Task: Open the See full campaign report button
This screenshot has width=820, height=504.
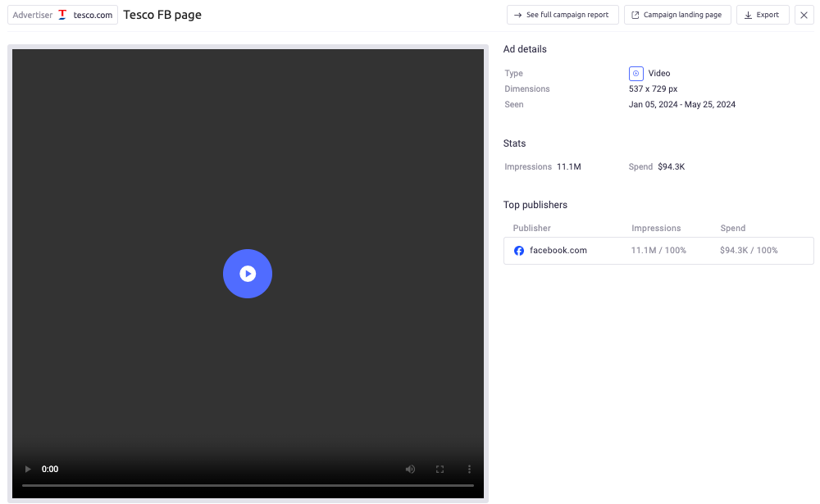Action: (x=563, y=15)
